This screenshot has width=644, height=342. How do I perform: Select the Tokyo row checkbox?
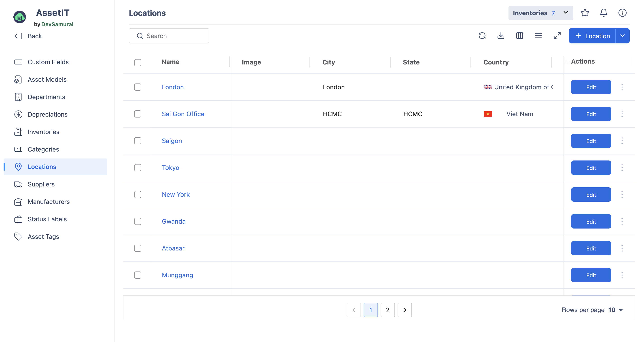138,168
